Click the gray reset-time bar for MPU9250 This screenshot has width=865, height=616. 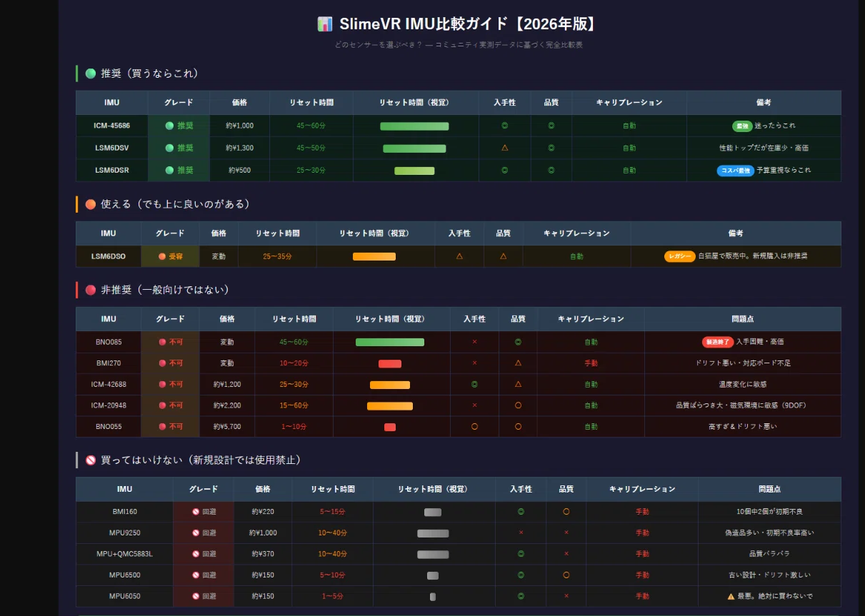[433, 533]
